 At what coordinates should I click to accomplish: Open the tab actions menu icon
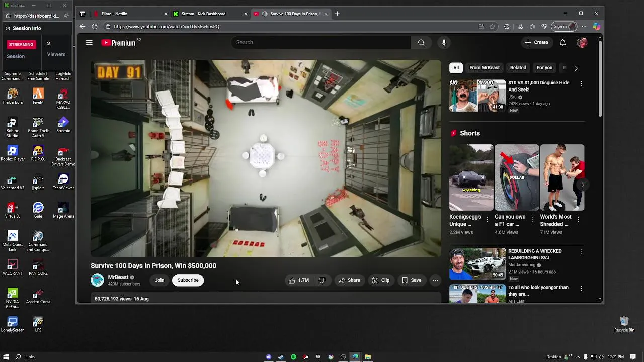click(83, 14)
